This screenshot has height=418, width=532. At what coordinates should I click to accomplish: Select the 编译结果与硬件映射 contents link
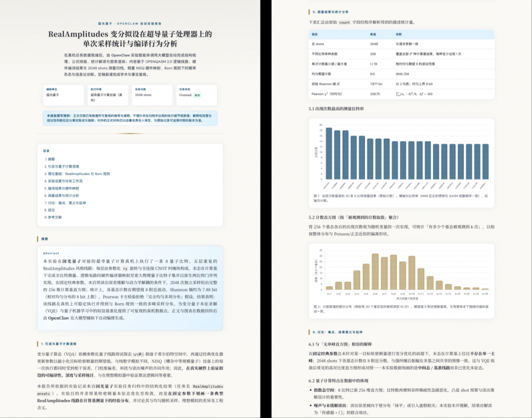[64, 188]
